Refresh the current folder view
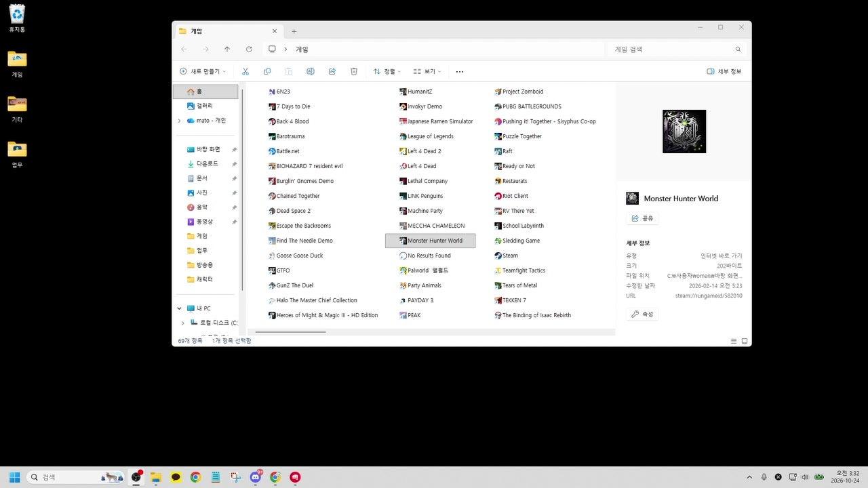Image resolution: width=868 pixels, height=488 pixels. (249, 49)
